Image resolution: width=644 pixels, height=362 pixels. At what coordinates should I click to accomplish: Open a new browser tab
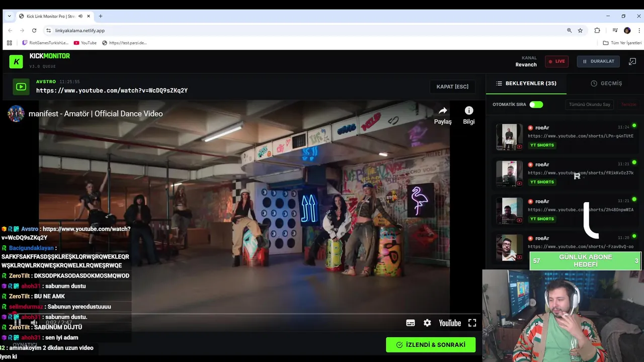pyautogui.click(x=101, y=16)
